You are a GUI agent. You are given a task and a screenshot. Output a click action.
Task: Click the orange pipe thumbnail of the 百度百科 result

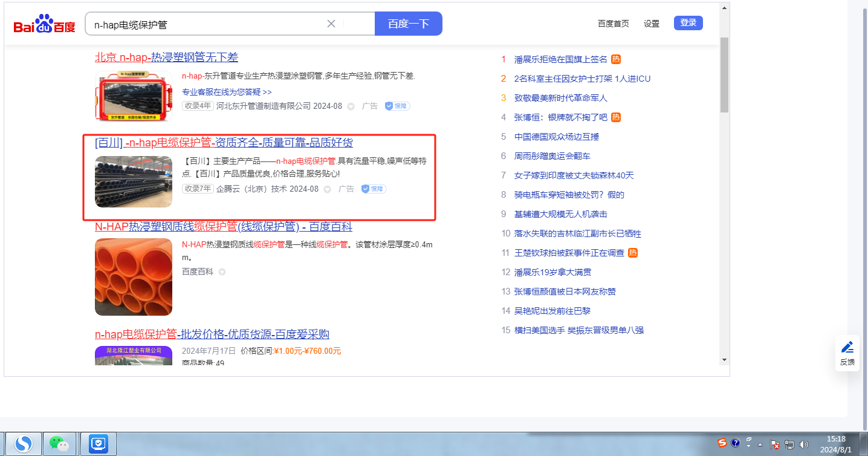click(134, 277)
